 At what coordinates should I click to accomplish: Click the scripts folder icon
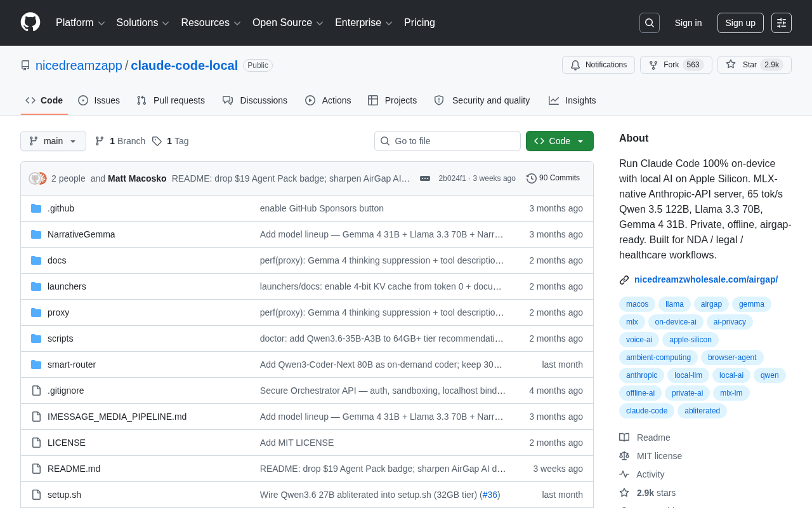[36, 338]
